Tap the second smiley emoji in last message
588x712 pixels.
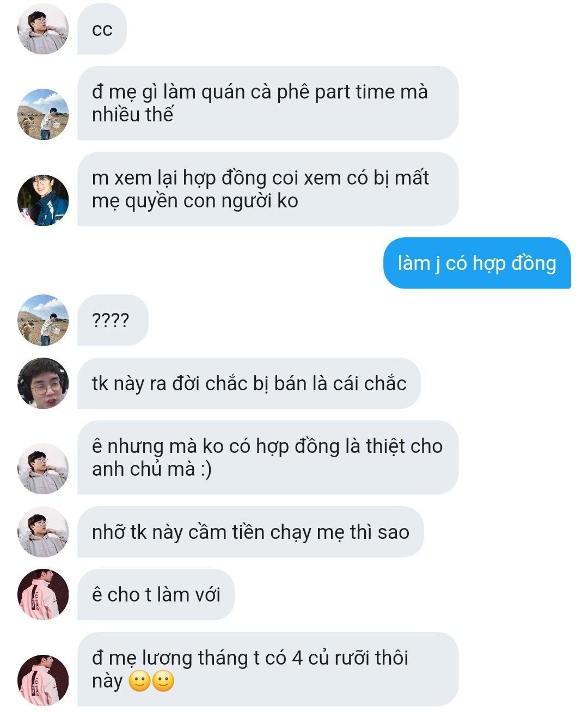[x=163, y=681]
